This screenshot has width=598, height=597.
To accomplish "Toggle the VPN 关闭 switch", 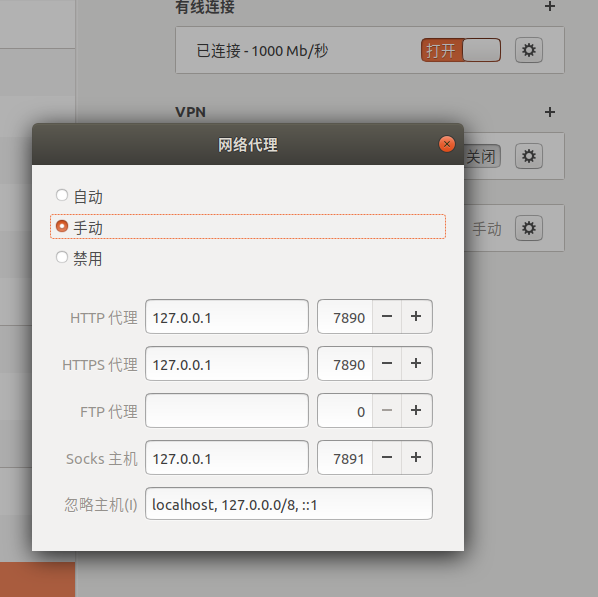I will [482, 156].
